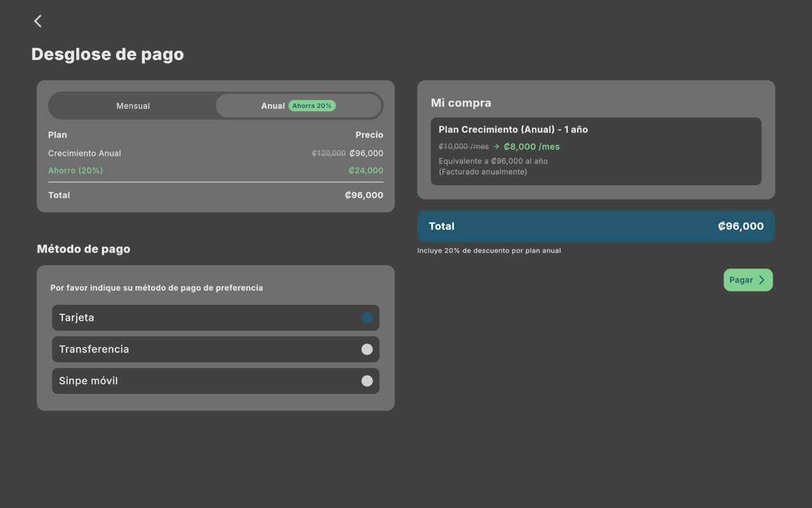Click the Ahorra 20% badge
Screen dimensions: 812x508
312,106
